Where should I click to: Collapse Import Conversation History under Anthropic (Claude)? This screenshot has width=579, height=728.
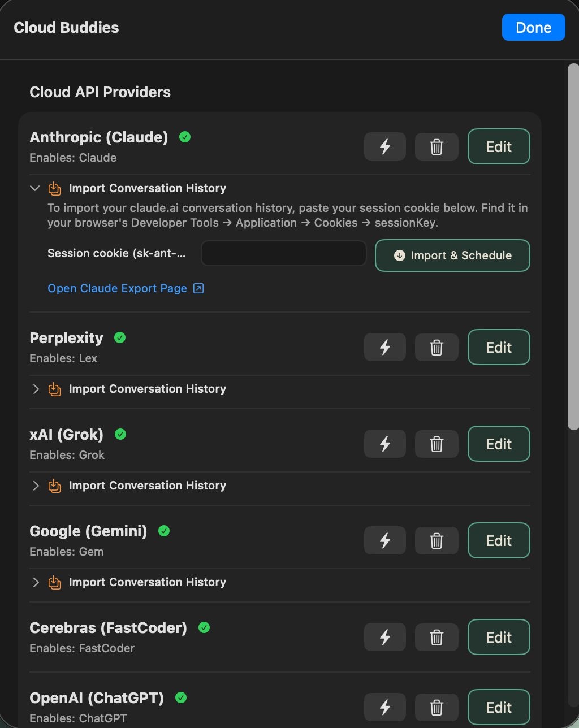[35, 188]
